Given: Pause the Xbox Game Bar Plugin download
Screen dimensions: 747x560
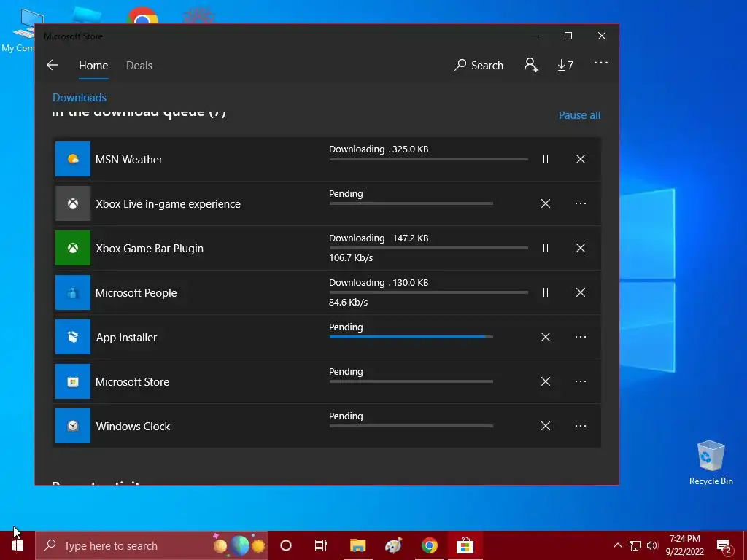Looking at the screenshot, I should pos(546,248).
